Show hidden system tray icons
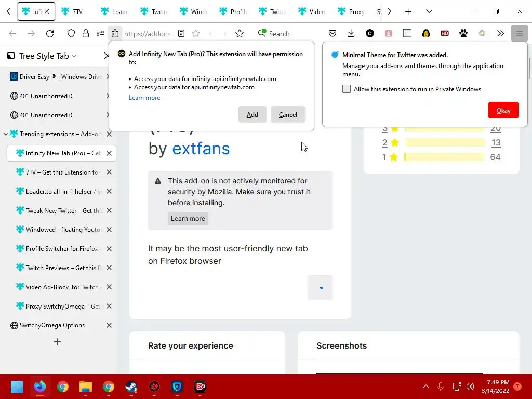 426,387
